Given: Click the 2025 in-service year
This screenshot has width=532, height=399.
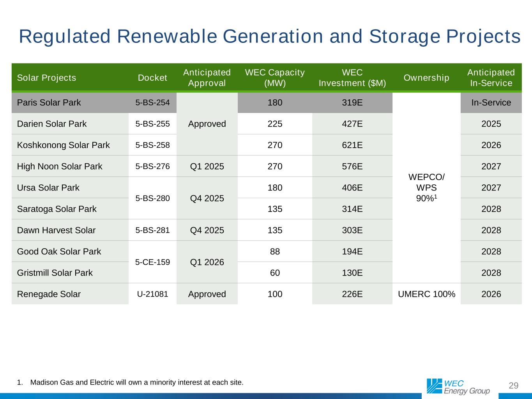Looking at the screenshot, I should (x=491, y=124).
